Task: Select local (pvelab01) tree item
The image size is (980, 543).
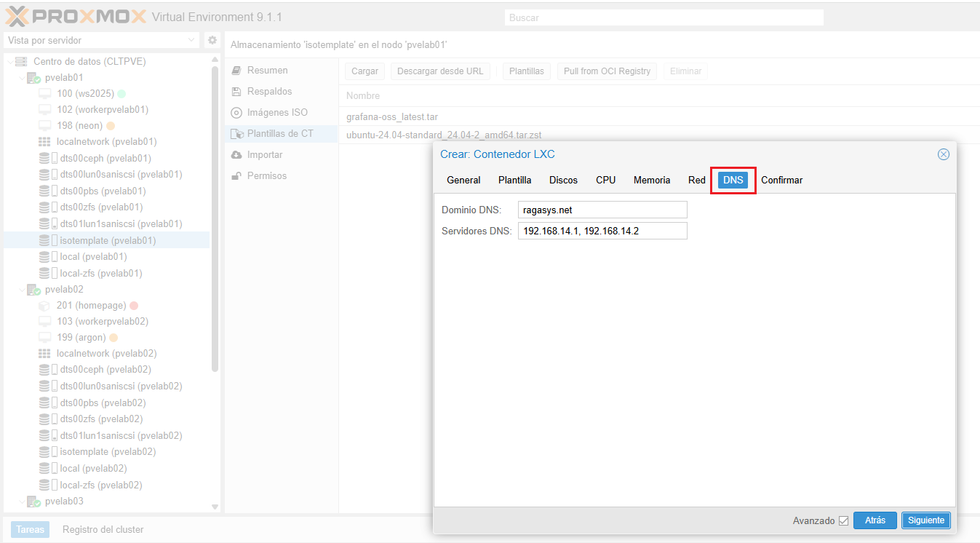Action: (x=106, y=256)
